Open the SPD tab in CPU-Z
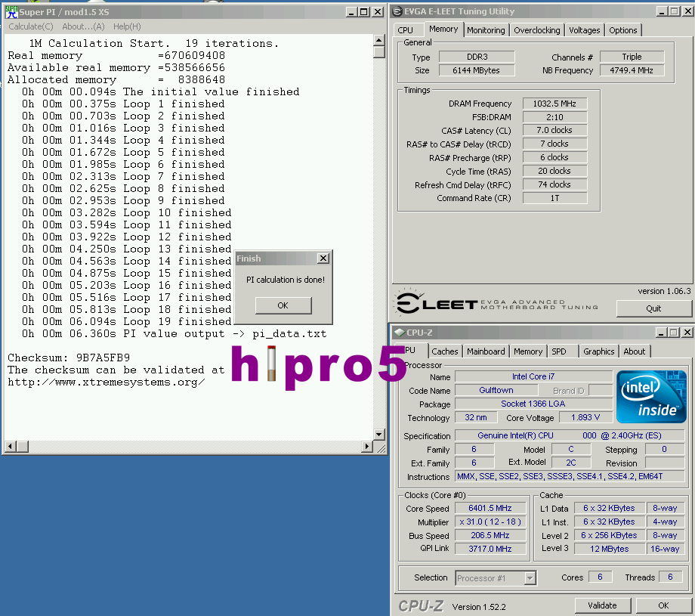 559,351
